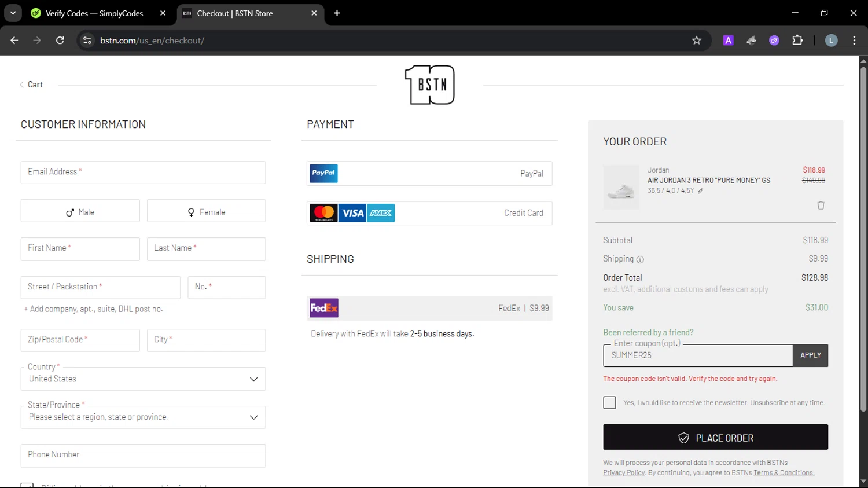The height and width of the screenshot is (488, 868).
Task: Click the page vertical scrollbar
Action: (863, 240)
